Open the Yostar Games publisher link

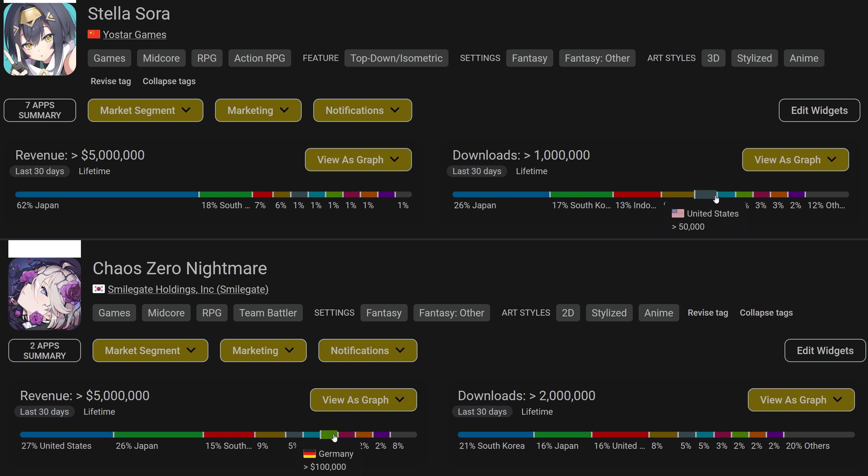pos(135,34)
